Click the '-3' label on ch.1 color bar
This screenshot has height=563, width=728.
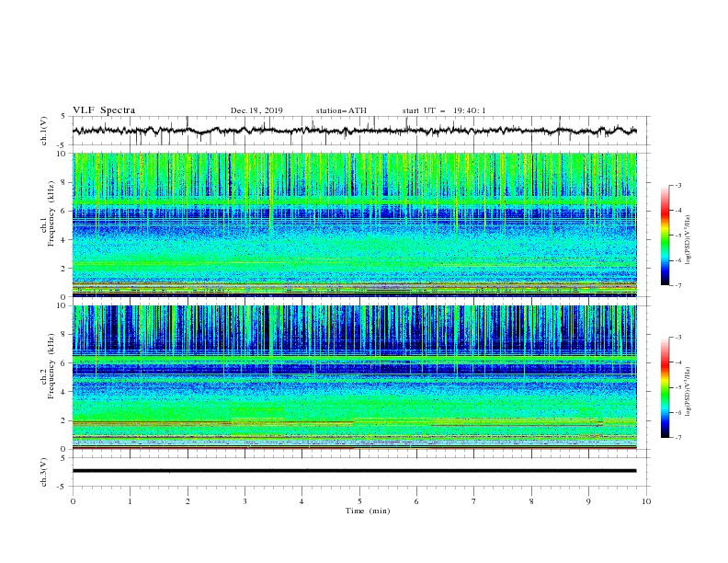tap(677, 185)
